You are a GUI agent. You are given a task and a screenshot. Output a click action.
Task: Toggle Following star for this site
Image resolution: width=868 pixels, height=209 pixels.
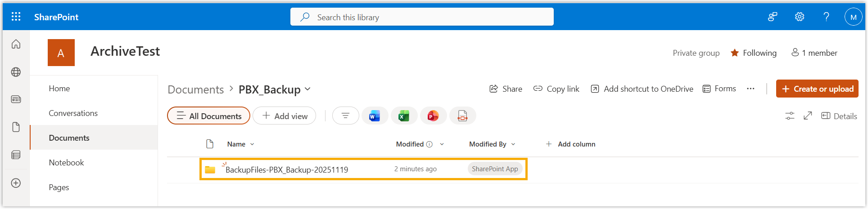pyautogui.click(x=735, y=53)
